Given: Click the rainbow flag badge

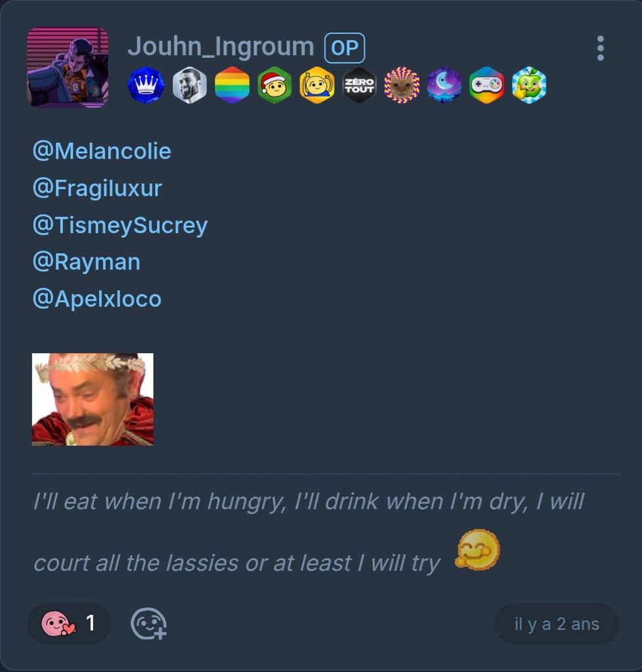Looking at the screenshot, I should (232, 85).
